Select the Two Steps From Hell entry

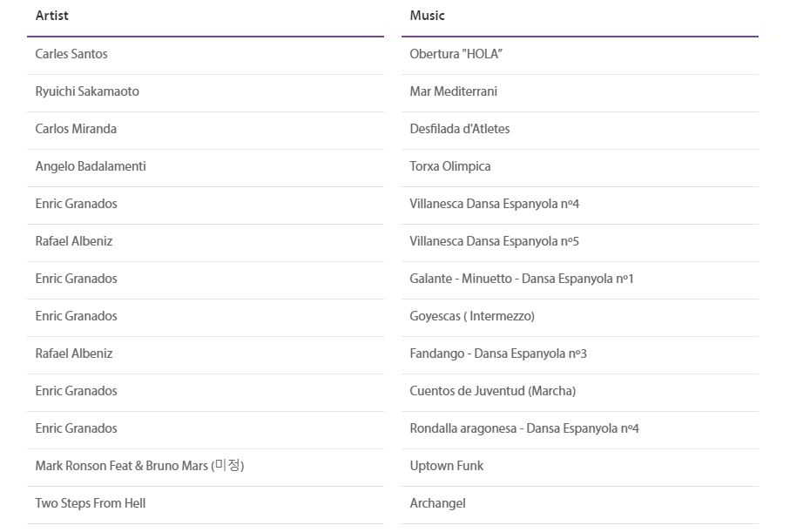[91, 503]
